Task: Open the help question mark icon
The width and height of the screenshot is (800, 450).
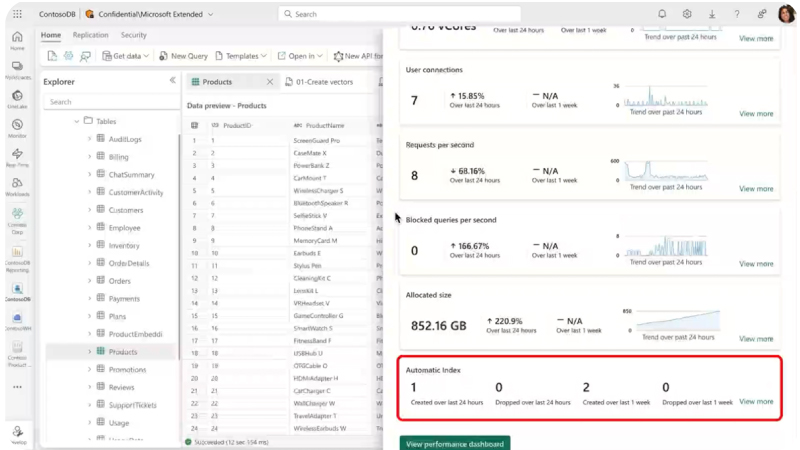Action: click(x=737, y=14)
